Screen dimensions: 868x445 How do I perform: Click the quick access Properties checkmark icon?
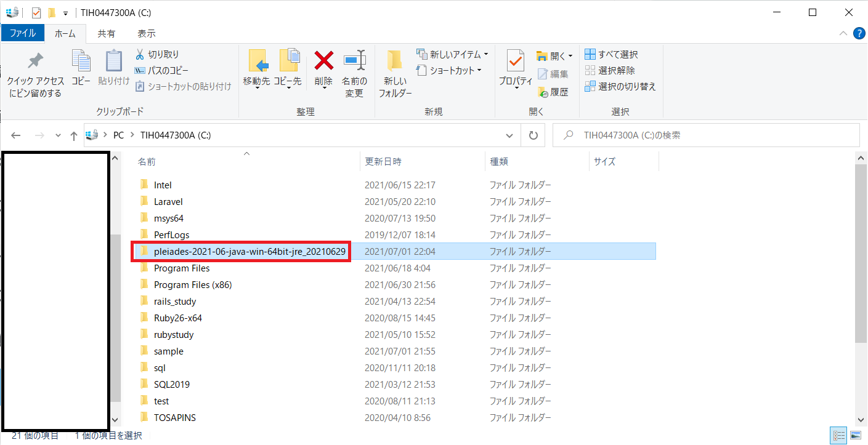tap(36, 12)
